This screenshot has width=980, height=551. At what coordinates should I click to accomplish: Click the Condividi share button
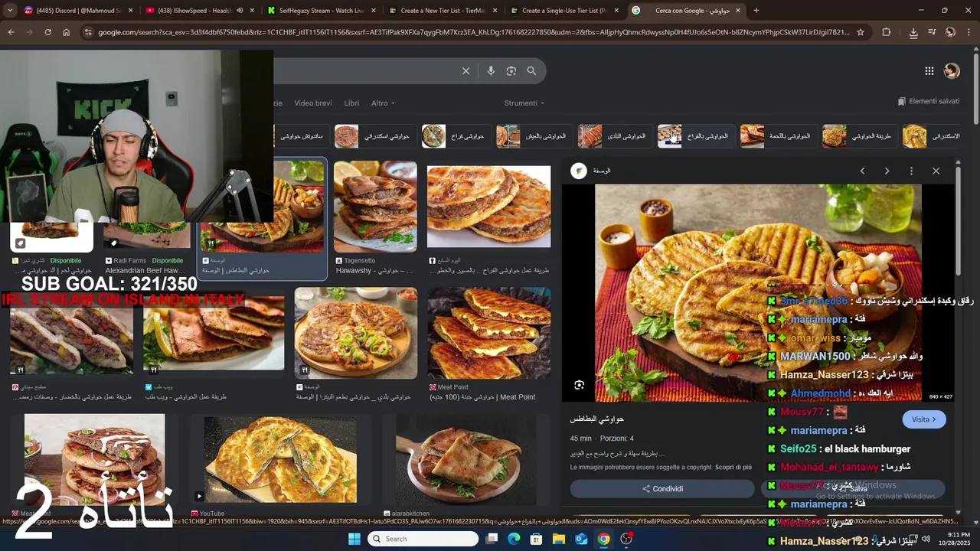[662, 489]
